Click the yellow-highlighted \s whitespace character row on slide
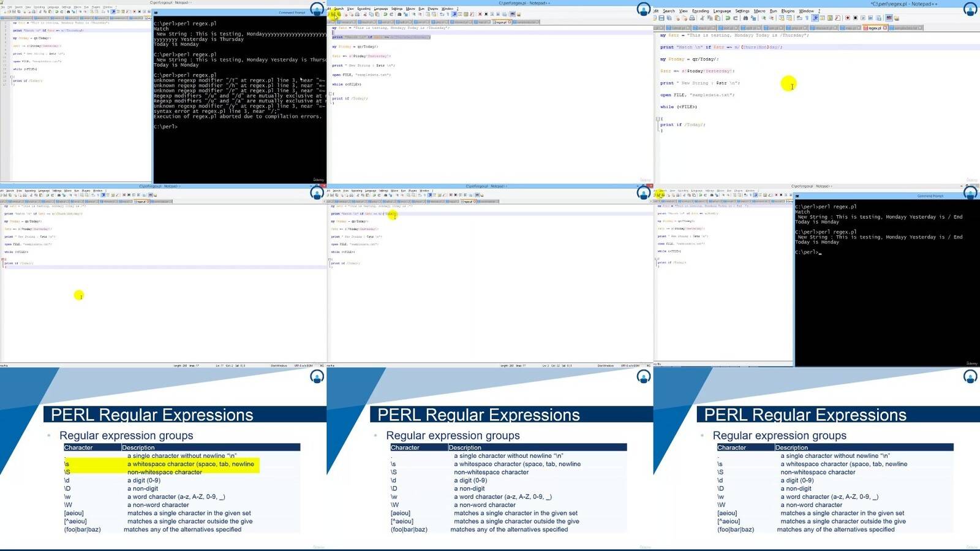The width and height of the screenshot is (980, 551). [161, 464]
